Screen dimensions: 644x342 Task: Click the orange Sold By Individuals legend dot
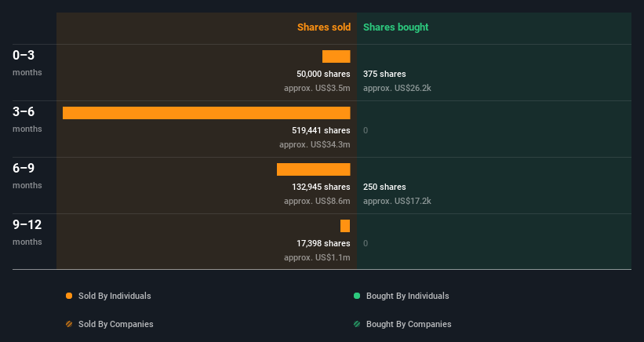pyautogui.click(x=69, y=296)
